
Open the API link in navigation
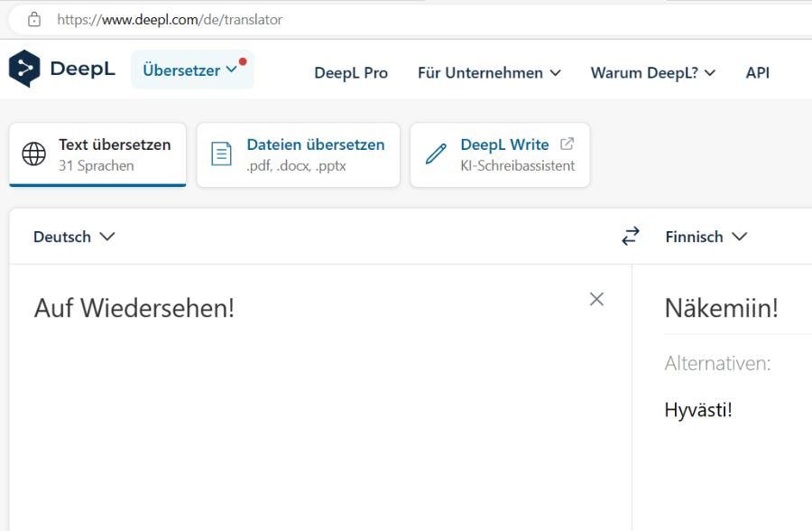point(757,73)
